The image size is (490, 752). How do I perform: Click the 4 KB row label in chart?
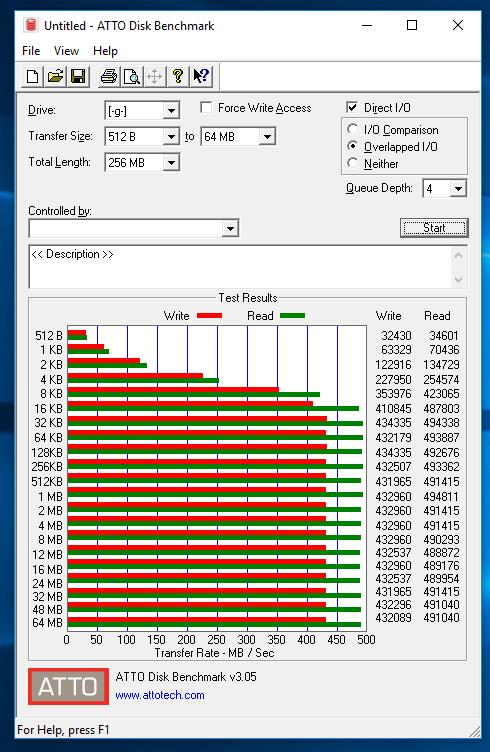point(51,379)
